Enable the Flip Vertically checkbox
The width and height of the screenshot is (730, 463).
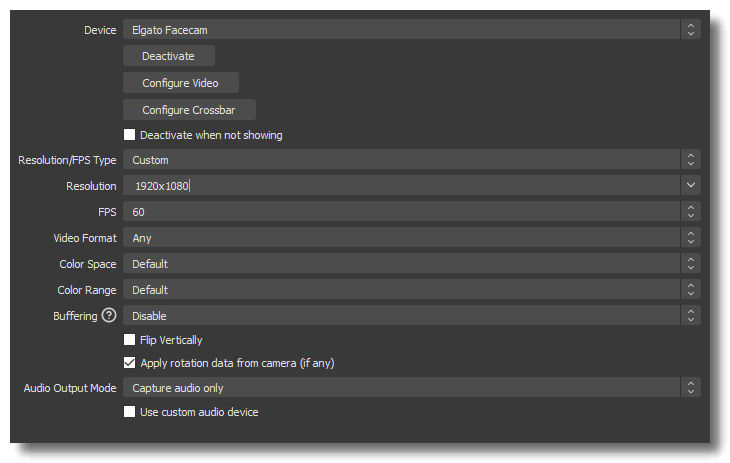coord(129,340)
